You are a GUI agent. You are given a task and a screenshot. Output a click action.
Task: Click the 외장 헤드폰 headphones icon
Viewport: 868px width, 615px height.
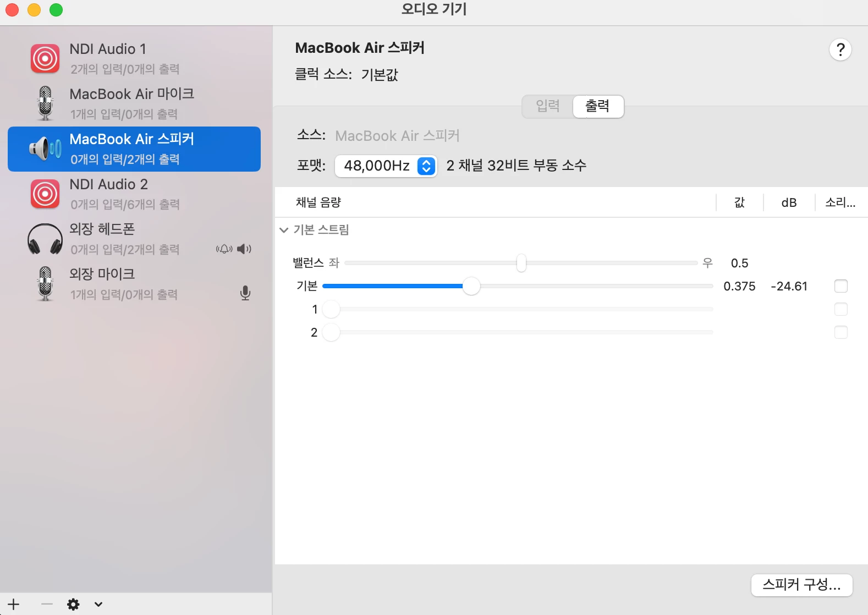45,239
